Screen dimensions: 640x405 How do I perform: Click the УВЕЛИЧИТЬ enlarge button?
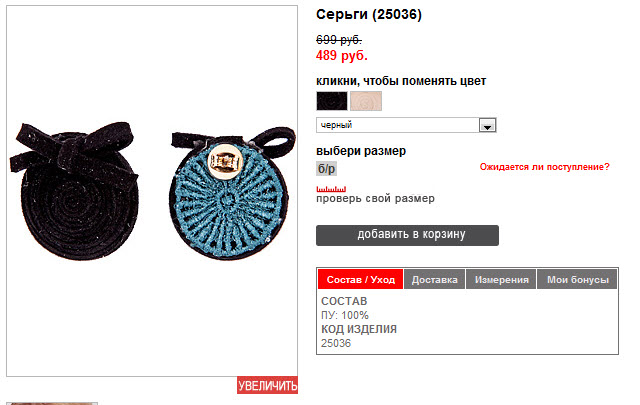coord(267,385)
